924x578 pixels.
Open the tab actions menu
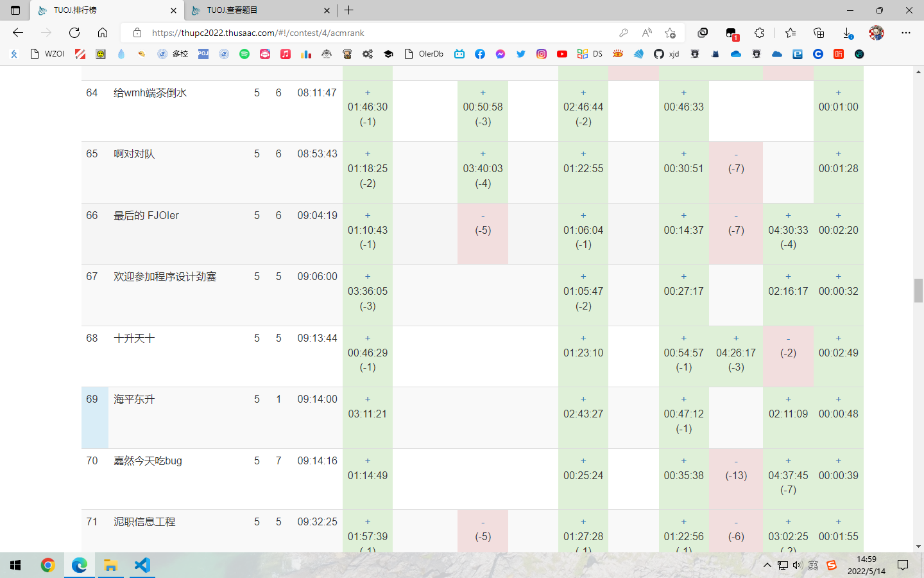coord(15,10)
